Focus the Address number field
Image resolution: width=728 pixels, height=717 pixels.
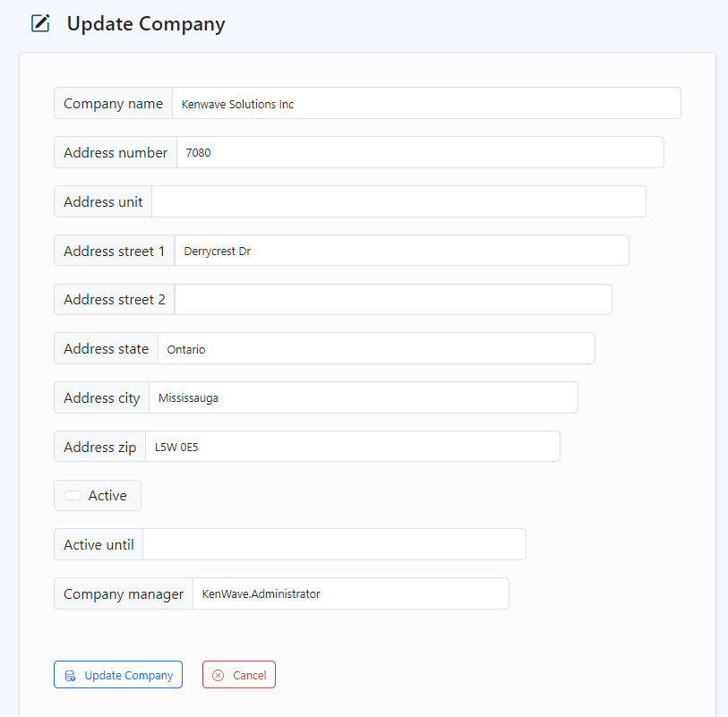(420, 152)
